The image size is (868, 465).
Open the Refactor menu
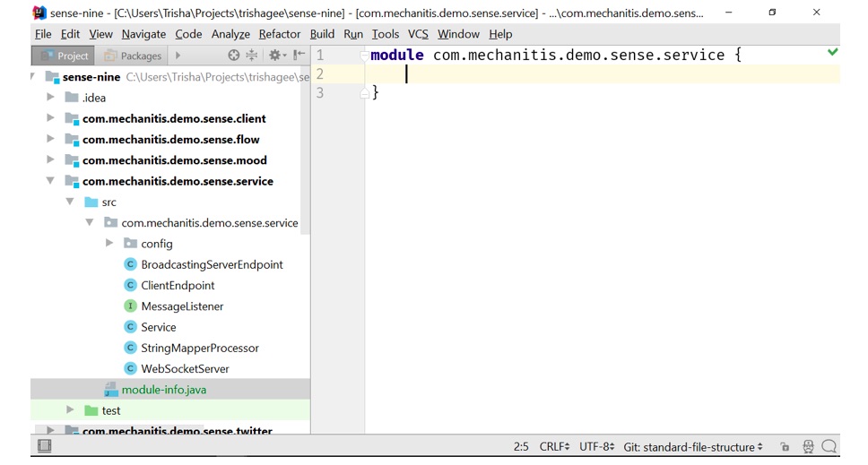tap(280, 34)
